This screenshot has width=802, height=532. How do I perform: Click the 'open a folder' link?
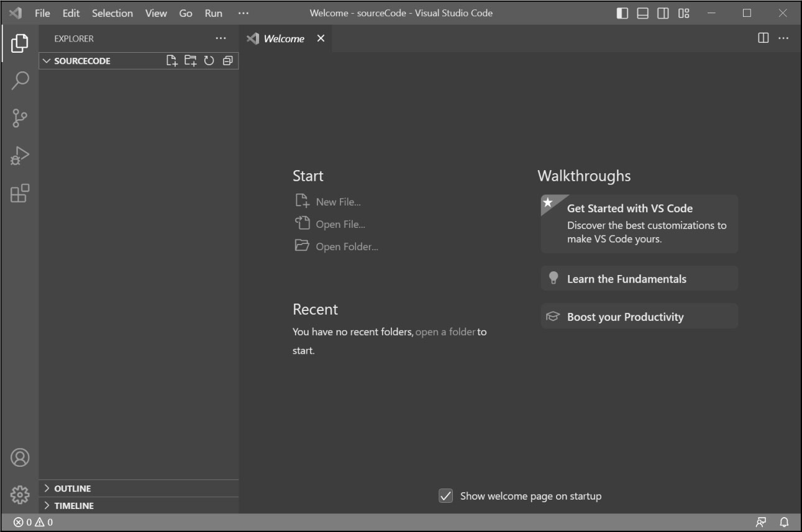(445, 332)
